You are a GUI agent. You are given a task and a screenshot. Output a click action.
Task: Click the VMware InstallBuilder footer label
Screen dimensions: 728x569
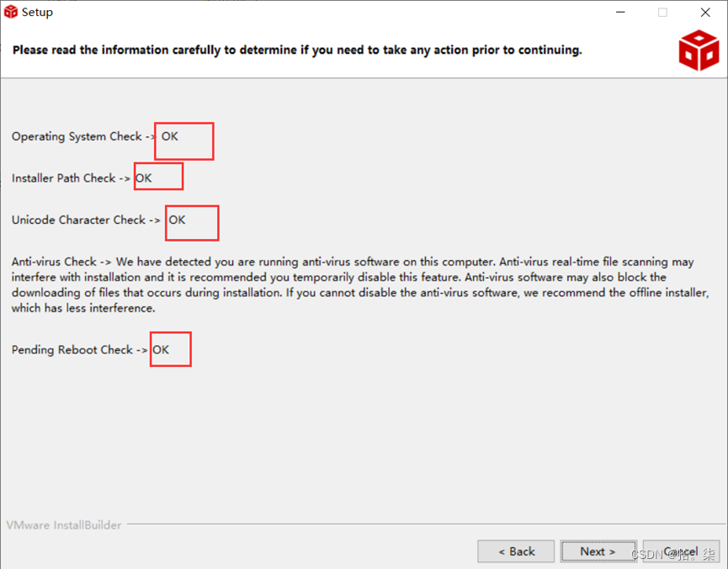pos(64,525)
